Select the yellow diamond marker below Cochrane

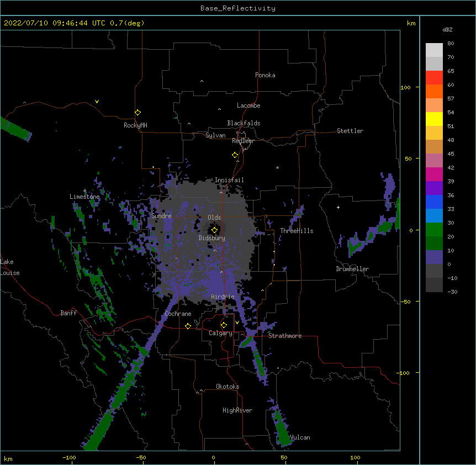pyautogui.click(x=188, y=326)
